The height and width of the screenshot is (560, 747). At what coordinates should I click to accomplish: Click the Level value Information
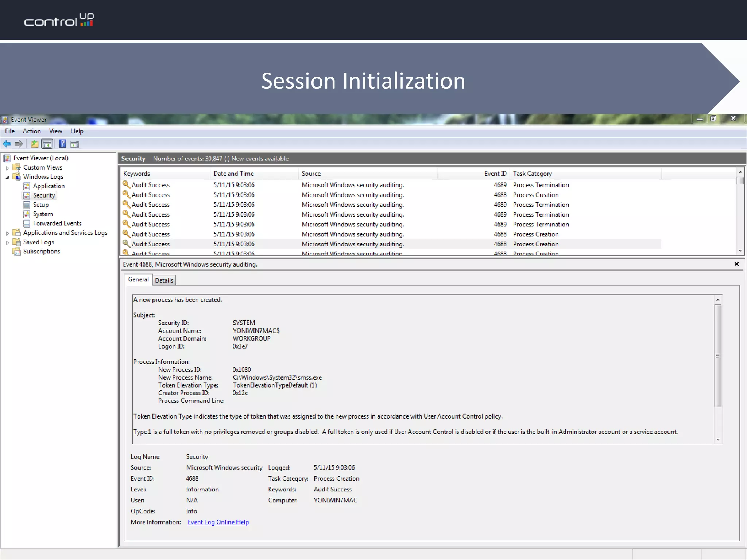click(202, 489)
